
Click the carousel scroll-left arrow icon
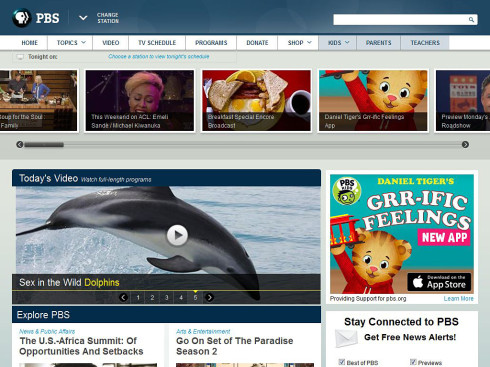(x=20, y=144)
